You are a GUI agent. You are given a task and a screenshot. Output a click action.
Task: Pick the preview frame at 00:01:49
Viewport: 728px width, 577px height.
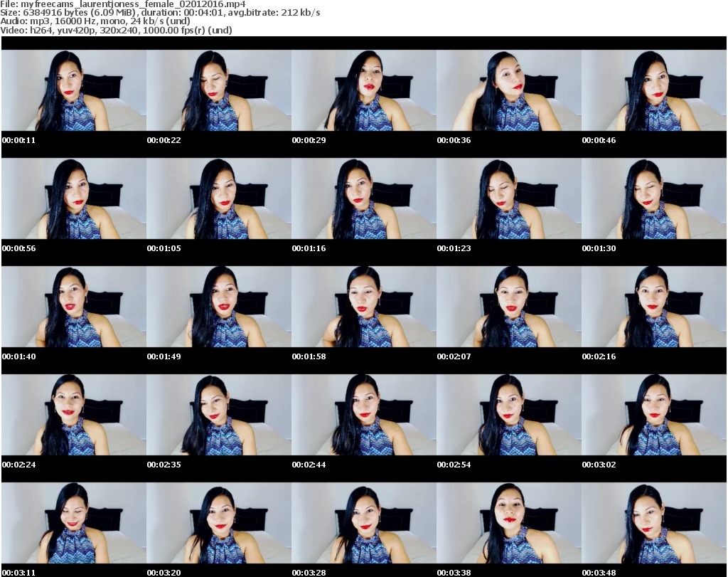tap(219, 307)
